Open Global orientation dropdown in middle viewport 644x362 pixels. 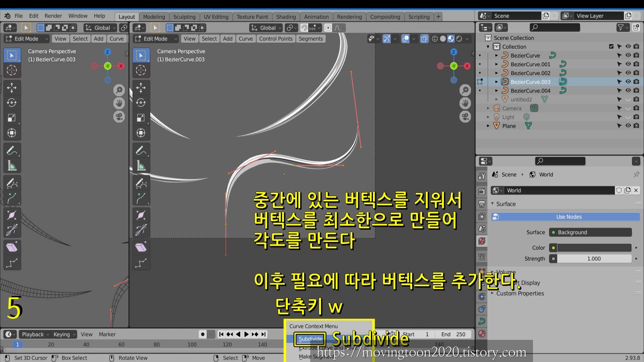pyautogui.click(x=266, y=28)
